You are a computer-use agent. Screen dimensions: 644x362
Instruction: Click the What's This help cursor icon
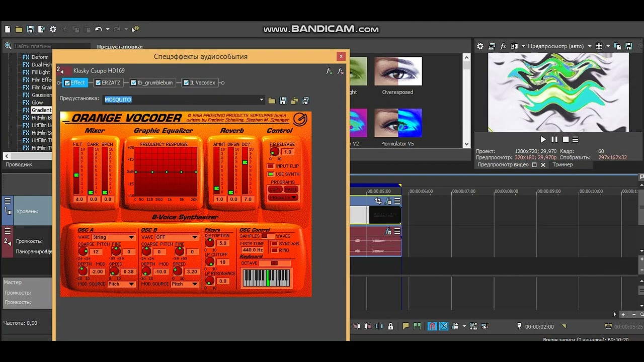click(135, 30)
